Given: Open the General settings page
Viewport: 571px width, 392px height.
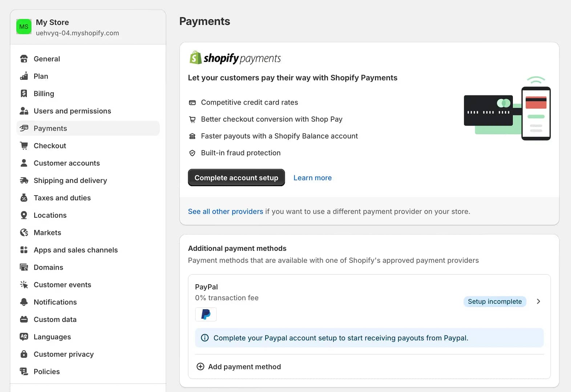Looking at the screenshot, I should (x=88, y=59).
